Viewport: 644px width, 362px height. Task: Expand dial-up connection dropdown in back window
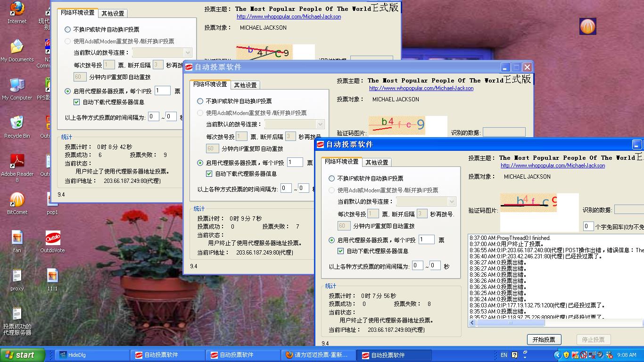click(188, 53)
